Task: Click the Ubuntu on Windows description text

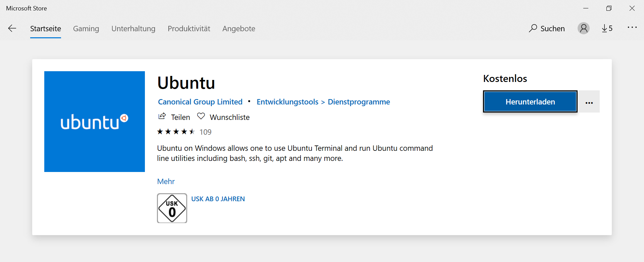Action: 295,153
